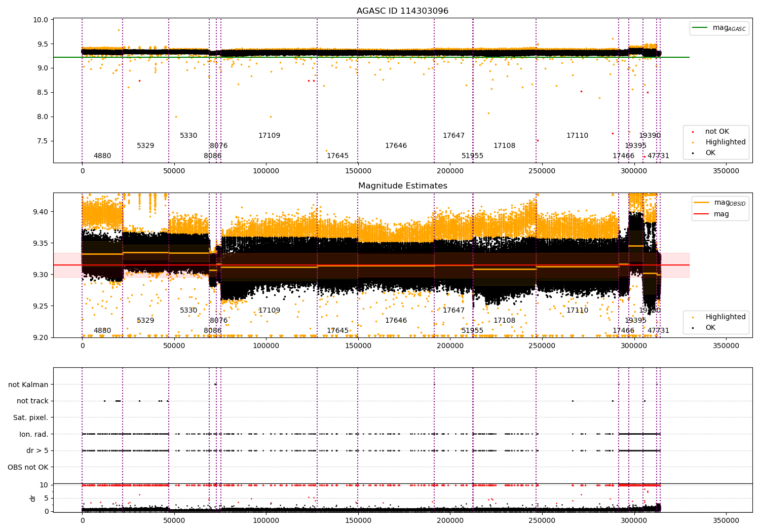The width and height of the screenshot is (760, 532).
Task: Click the orange mag OBSID legend line
Action: coord(702,202)
